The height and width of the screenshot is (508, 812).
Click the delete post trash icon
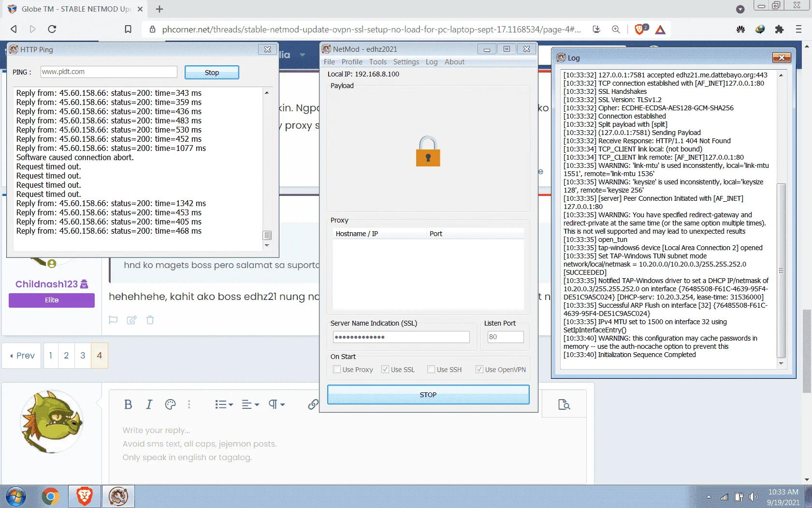tap(150, 320)
